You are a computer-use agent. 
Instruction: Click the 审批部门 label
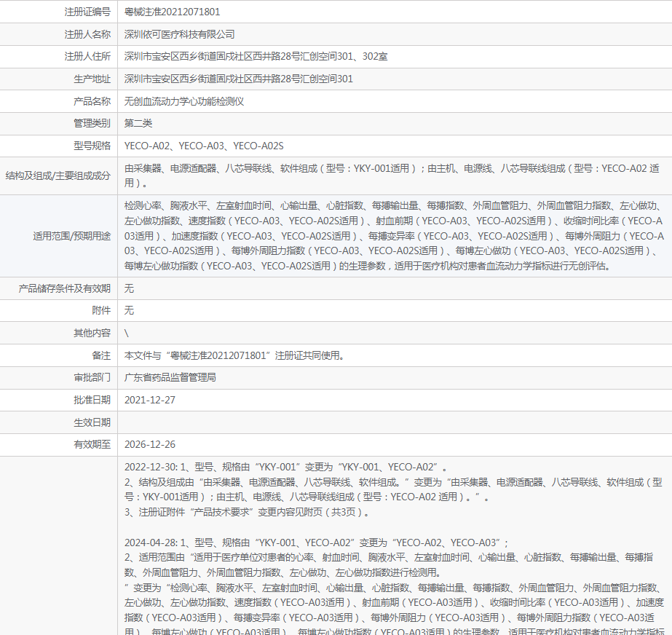coord(92,378)
